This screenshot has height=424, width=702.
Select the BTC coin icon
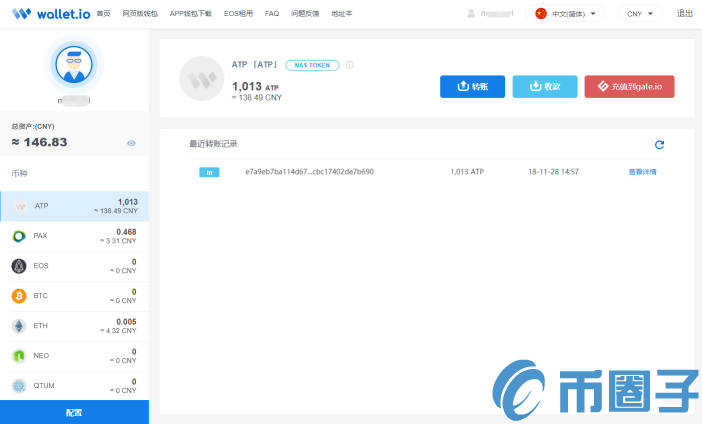(x=19, y=296)
